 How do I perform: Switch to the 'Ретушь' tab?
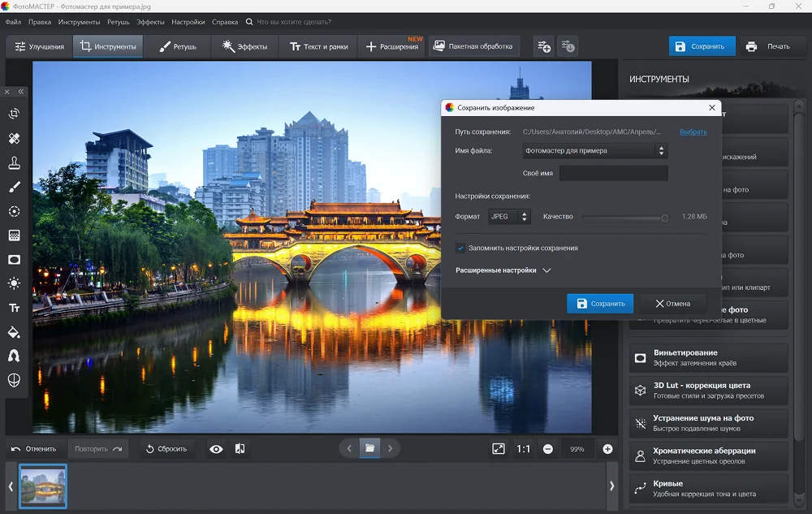tap(178, 46)
